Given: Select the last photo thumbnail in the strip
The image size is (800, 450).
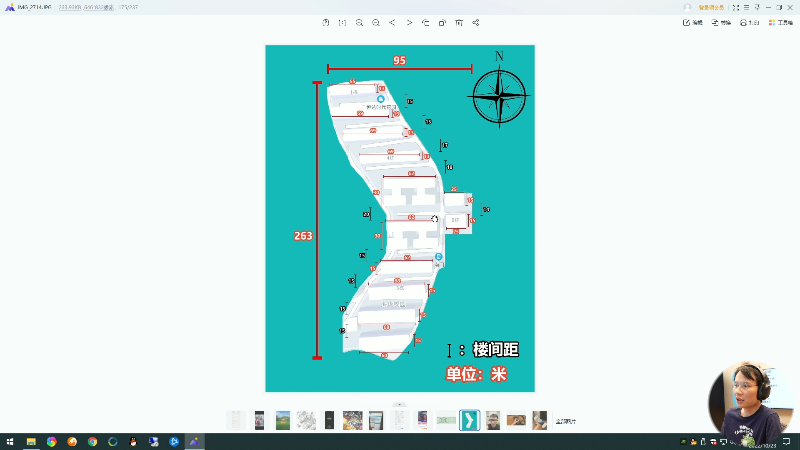Looking at the screenshot, I should 539,420.
